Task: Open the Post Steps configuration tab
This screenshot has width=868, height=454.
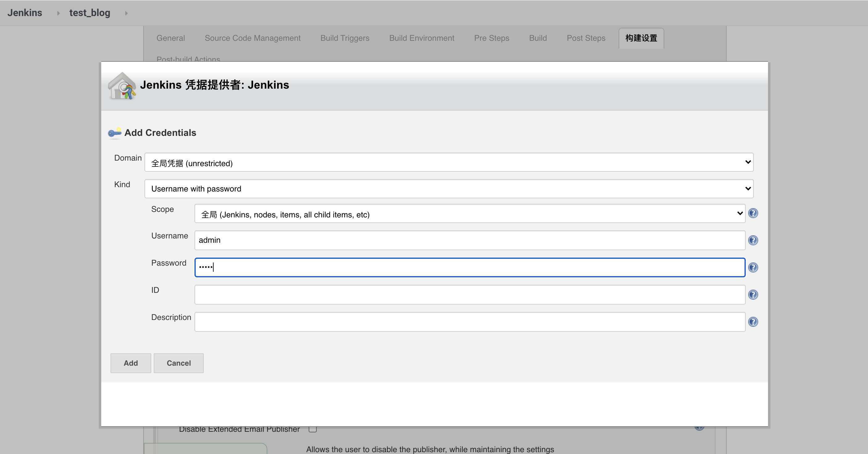Action: [x=586, y=37]
